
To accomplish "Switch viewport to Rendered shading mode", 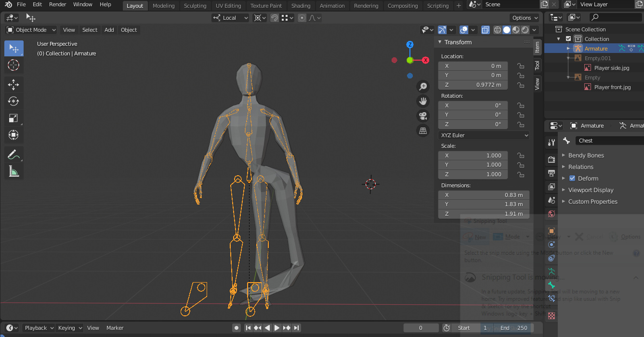I will point(526,29).
